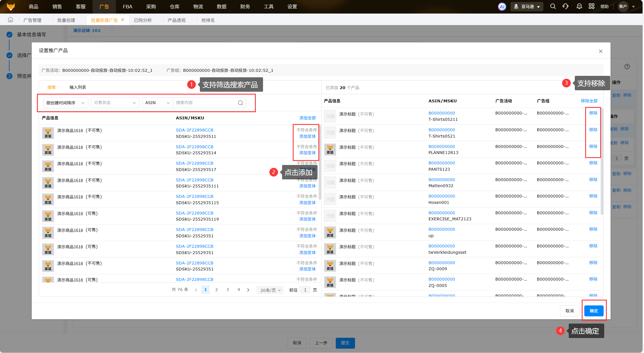The height and width of the screenshot is (353, 644).
Task: Open the 20条/页 page size dropdown
Action: point(270,290)
